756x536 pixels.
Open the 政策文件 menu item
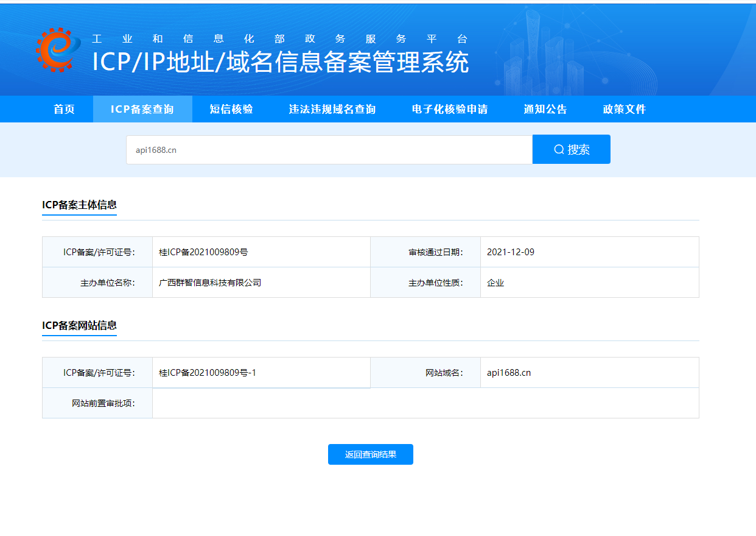point(625,110)
